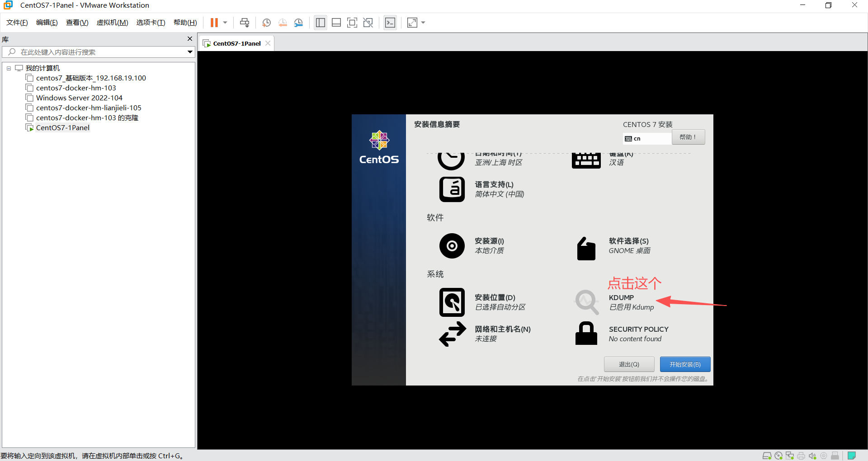The image size is (868, 461).
Task: Open date and time clock icon settings
Action: click(451, 160)
